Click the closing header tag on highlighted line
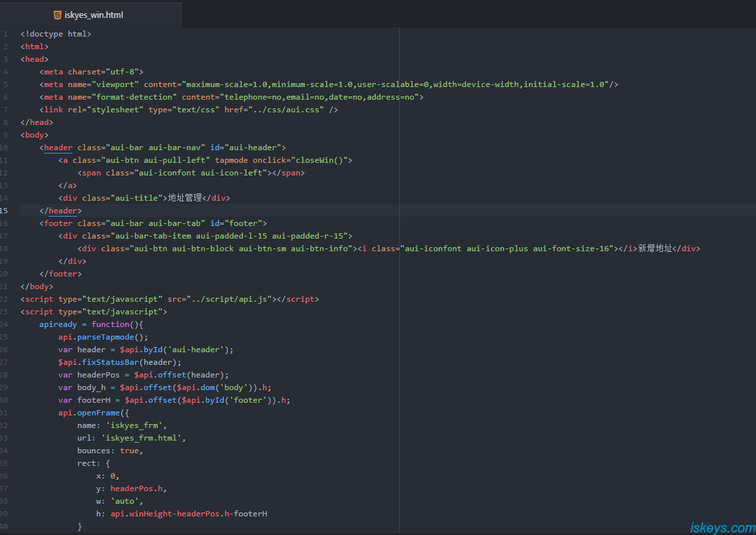The image size is (756, 535). tap(62, 211)
